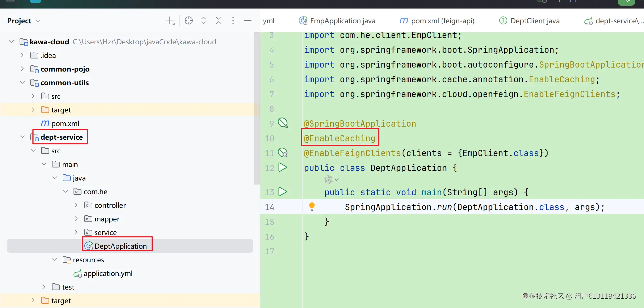Click run gutter icon beside main method
This screenshot has width=644, height=308.
pos(282,192)
